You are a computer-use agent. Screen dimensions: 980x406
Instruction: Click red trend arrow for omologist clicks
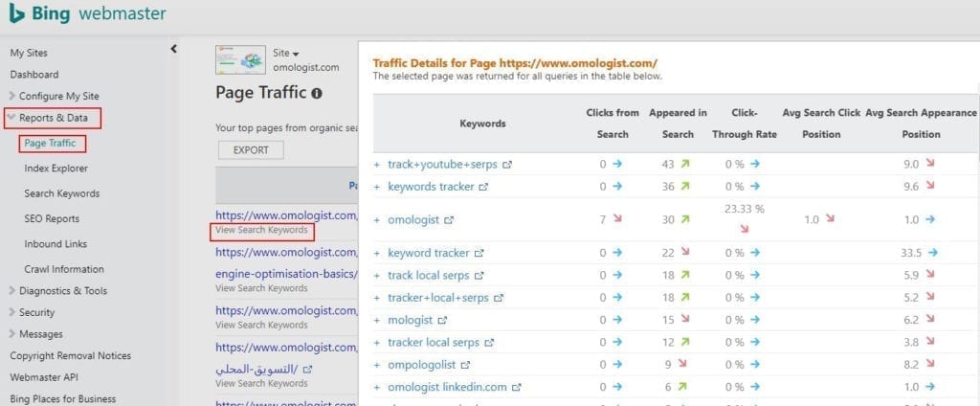(617, 219)
